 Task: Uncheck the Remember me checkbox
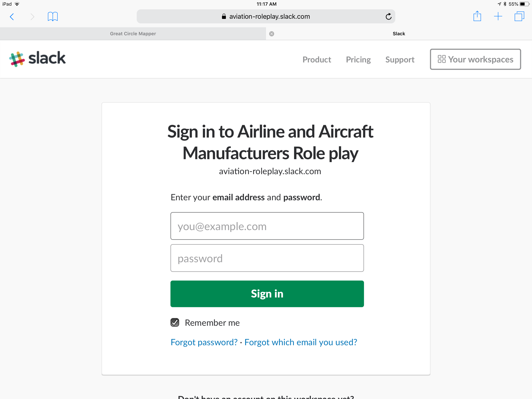pos(175,322)
